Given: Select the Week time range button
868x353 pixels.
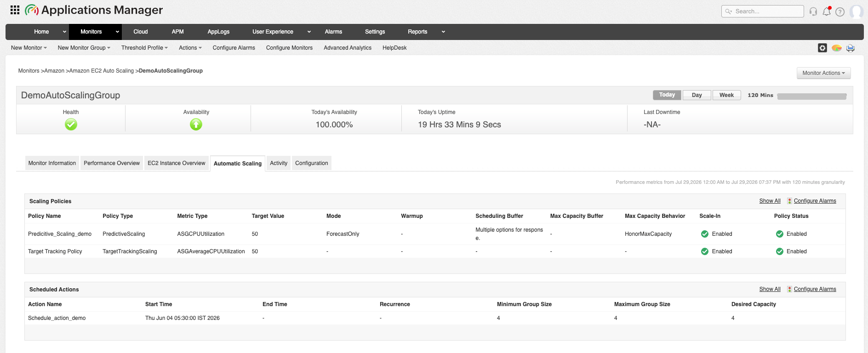Looking at the screenshot, I should pos(726,95).
